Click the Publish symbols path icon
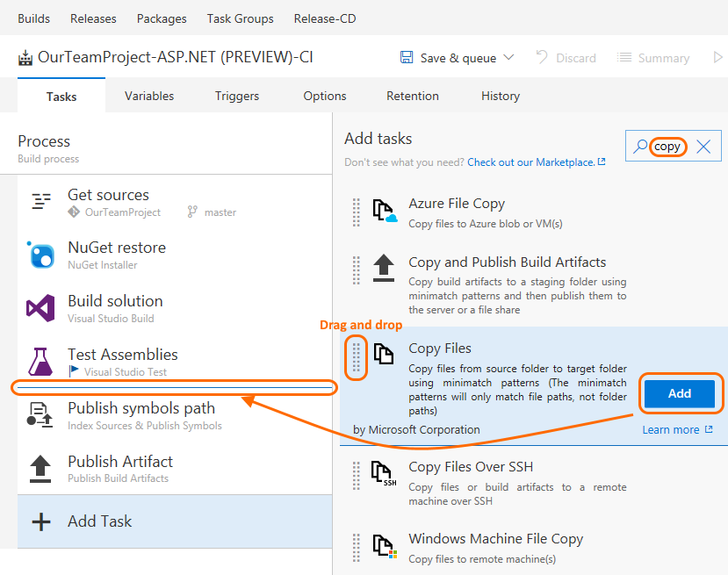 point(40,415)
